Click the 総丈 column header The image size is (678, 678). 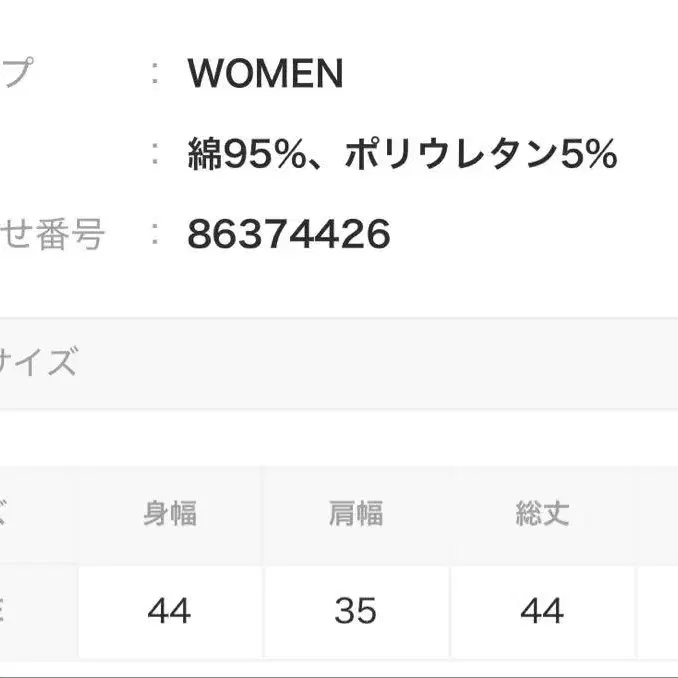tap(542, 514)
